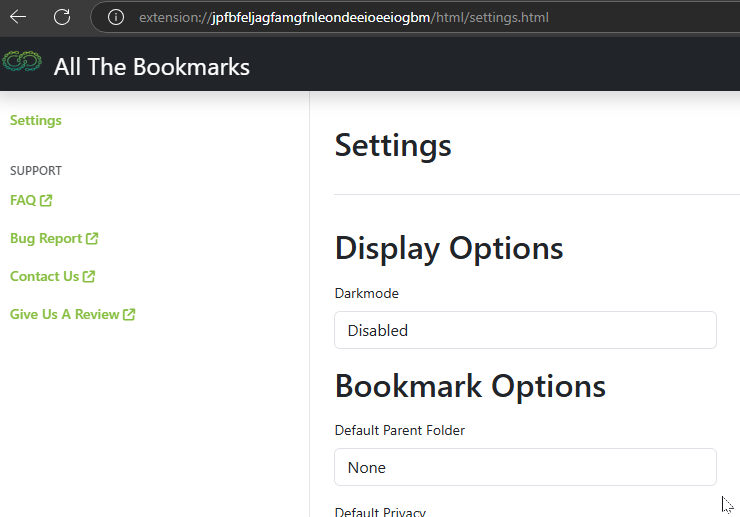Open the Contact Us link
The width and height of the screenshot is (740, 517).
[x=44, y=276]
